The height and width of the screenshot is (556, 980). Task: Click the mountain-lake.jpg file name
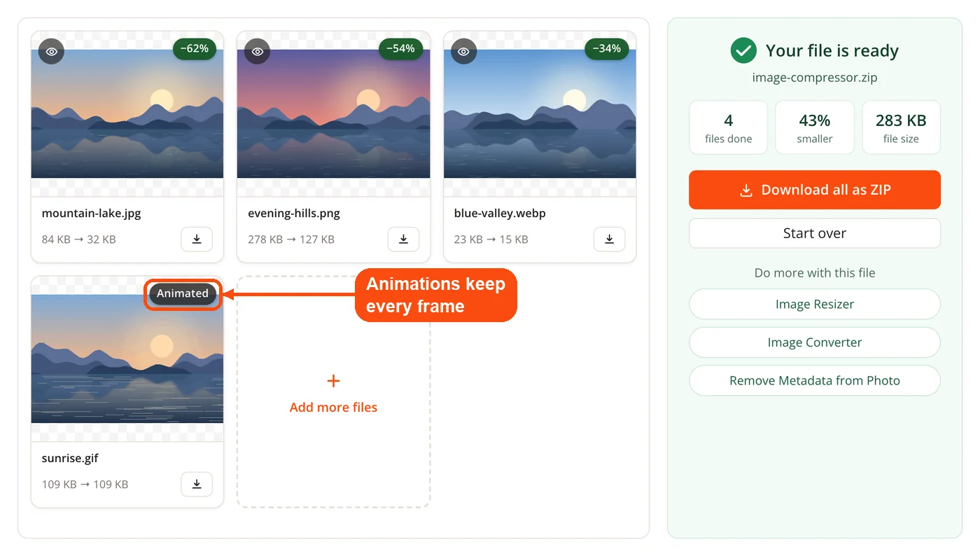92,214
